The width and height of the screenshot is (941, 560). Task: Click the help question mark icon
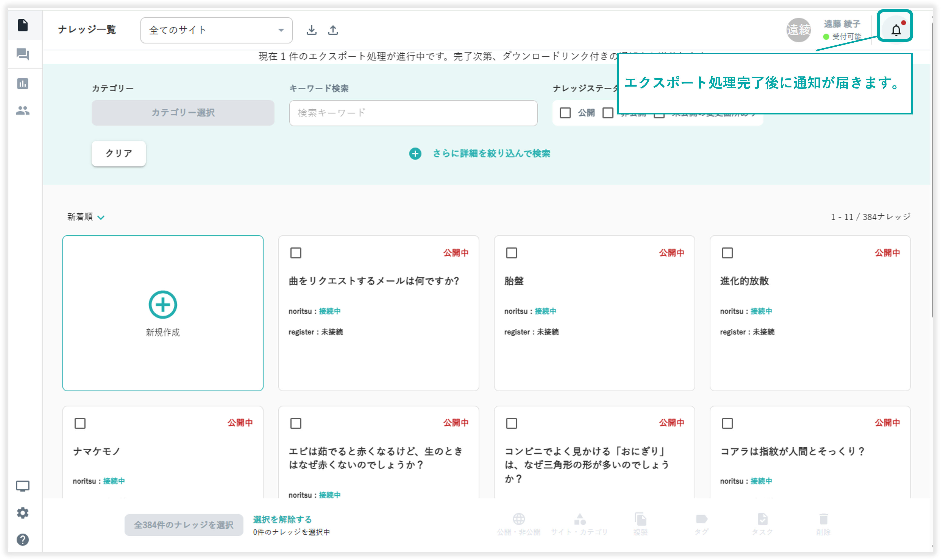pyautogui.click(x=23, y=540)
